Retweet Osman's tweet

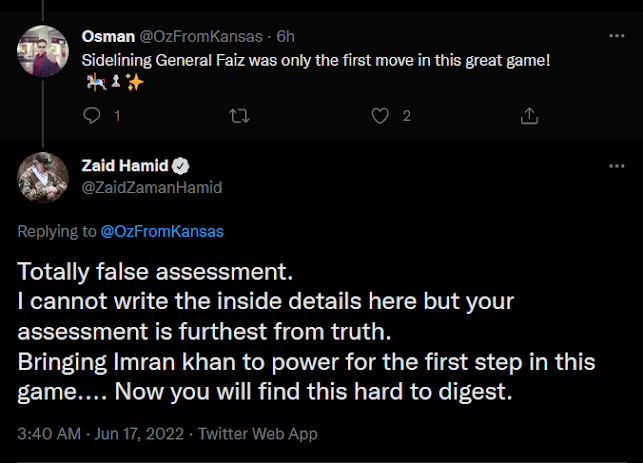coord(238,117)
